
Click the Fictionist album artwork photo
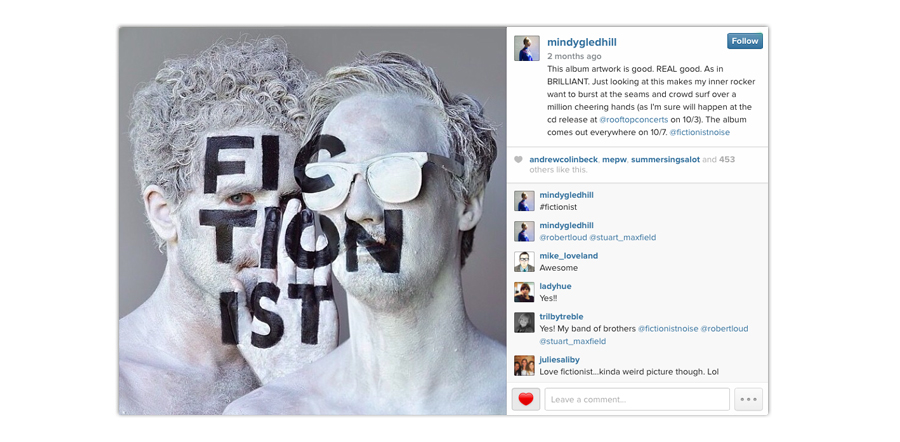tap(313, 221)
